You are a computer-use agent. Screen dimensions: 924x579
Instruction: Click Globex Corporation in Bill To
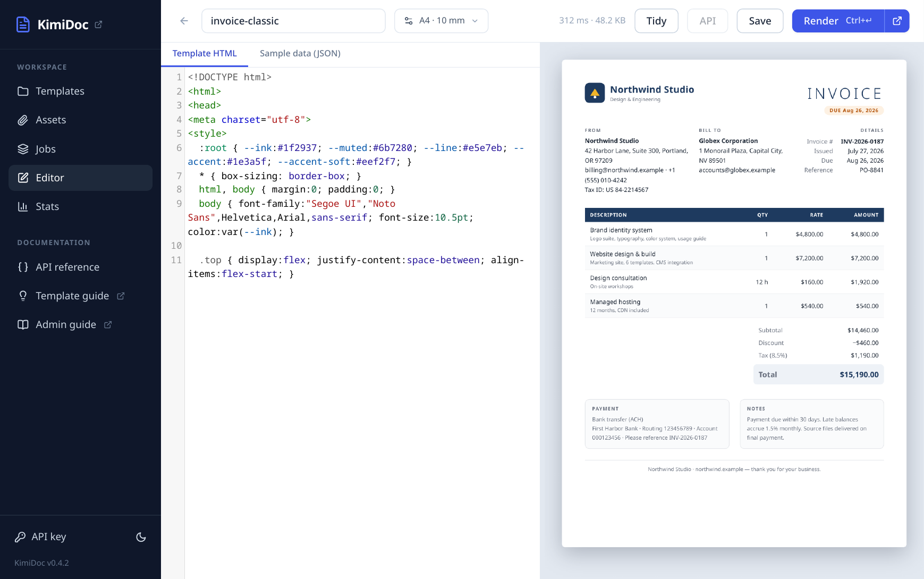coord(728,141)
